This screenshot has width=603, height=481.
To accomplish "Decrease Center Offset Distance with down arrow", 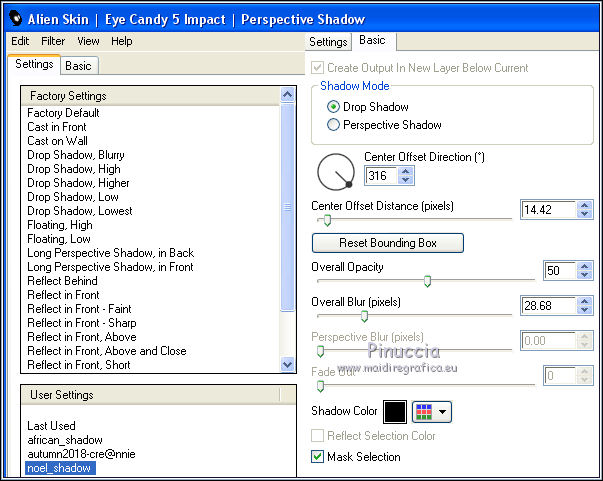I will point(585,214).
